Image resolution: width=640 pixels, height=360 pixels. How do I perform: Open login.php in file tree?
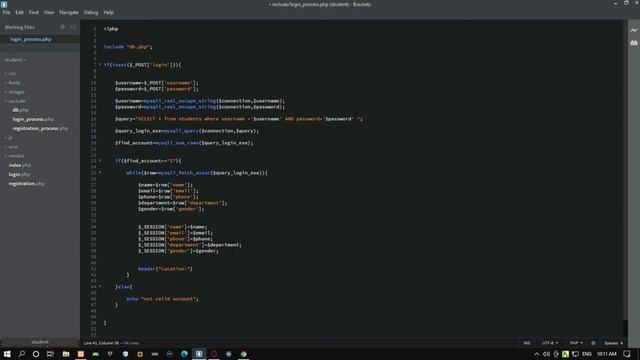tap(19, 174)
